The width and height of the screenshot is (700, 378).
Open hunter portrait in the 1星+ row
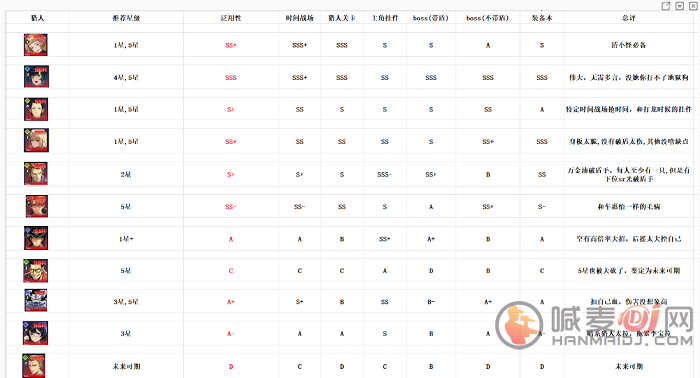(36, 238)
